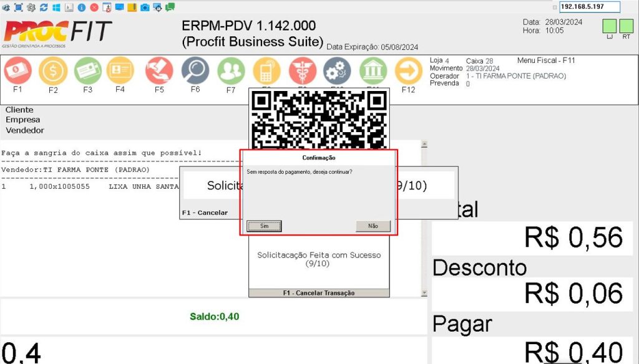639x364 pixels.
Task: Click the LJ green status indicator
Action: (610, 26)
